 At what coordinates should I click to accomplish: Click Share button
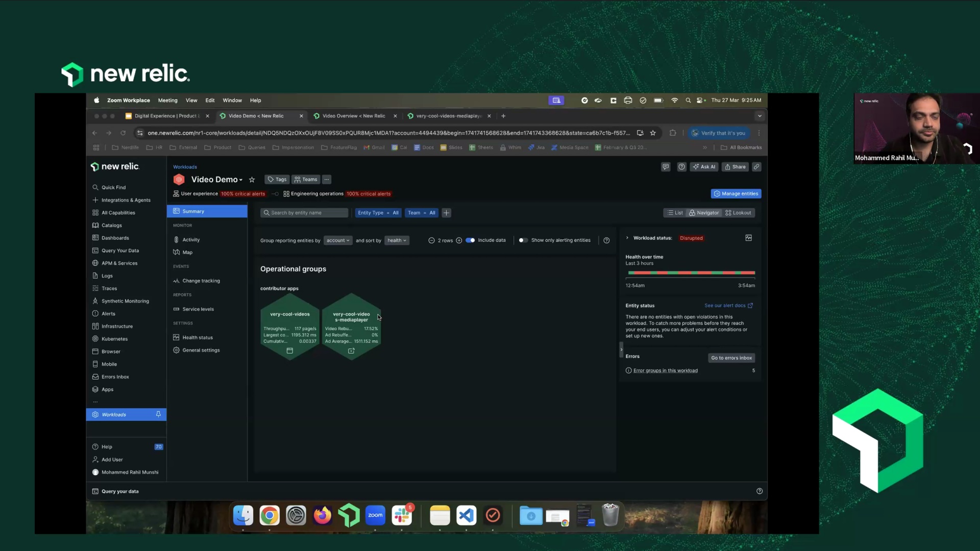point(735,167)
